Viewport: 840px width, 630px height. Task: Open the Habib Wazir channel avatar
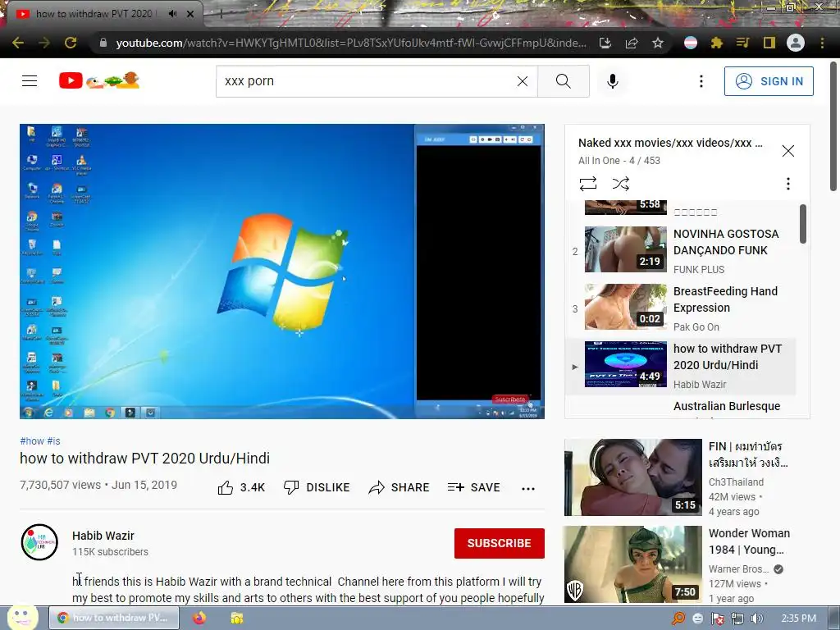click(39, 542)
